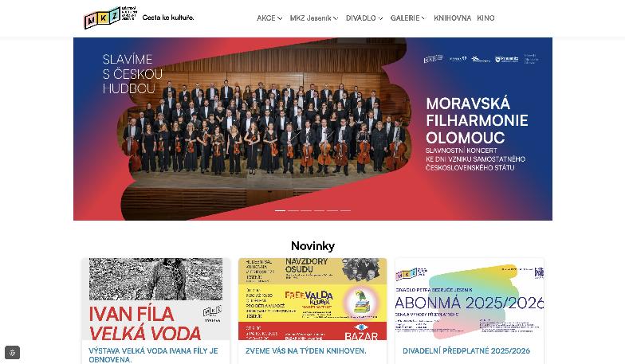Open the cookie settings gear icon
The width and height of the screenshot is (625, 364).
click(13, 352)
